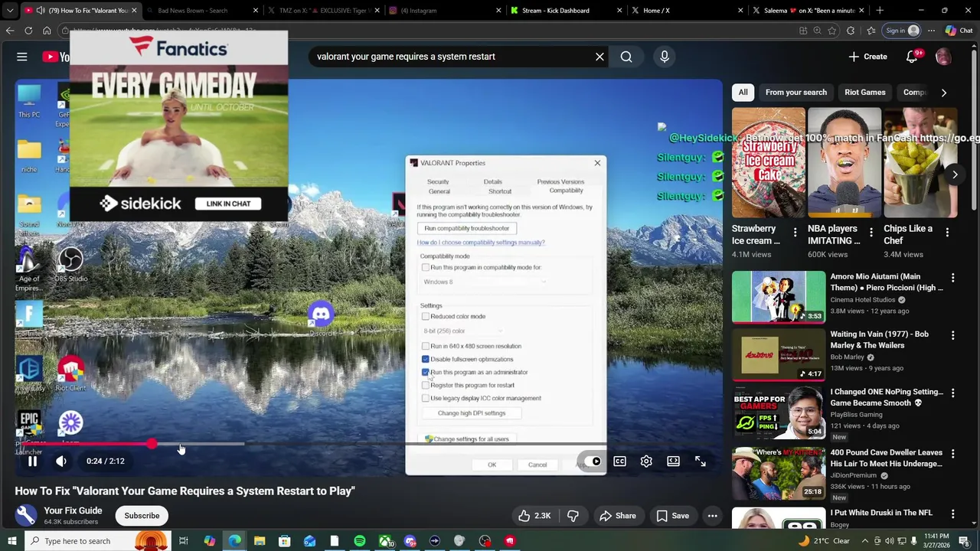
Task: Open more actions ellipsis below video
Action: click(x=712, y=516)
